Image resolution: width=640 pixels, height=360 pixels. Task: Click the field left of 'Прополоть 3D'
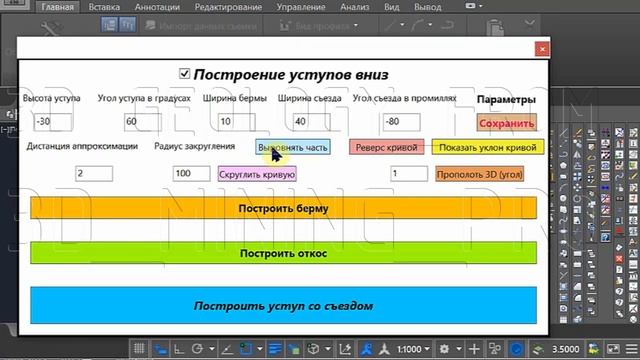(x=409, y=173)
